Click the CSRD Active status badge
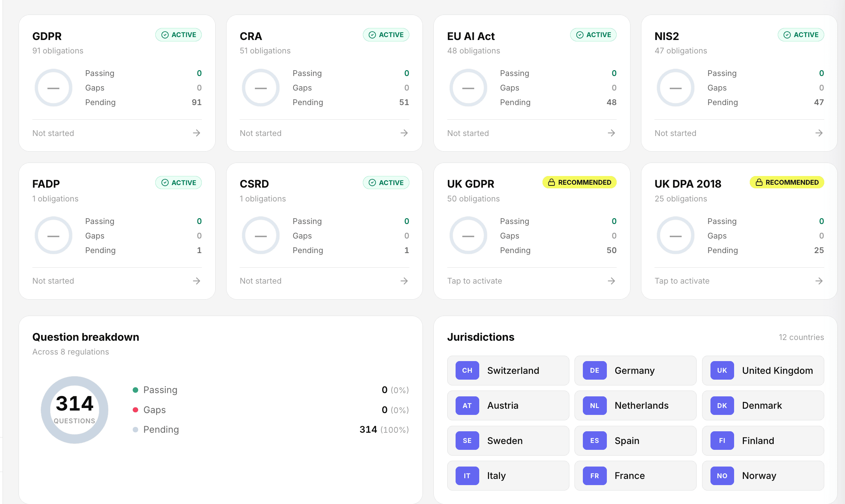The height and width of the screenshot is (504, 845). coord(386,183)
